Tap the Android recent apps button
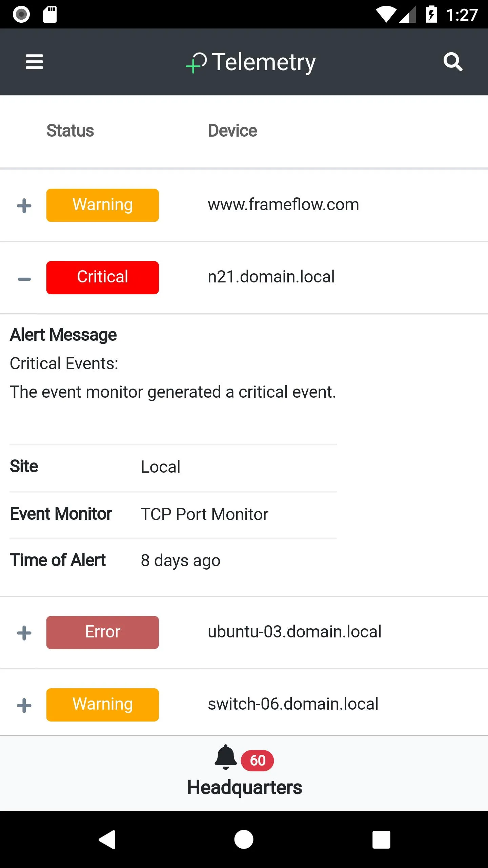This screenshot has height=868, width=488. 381,840
